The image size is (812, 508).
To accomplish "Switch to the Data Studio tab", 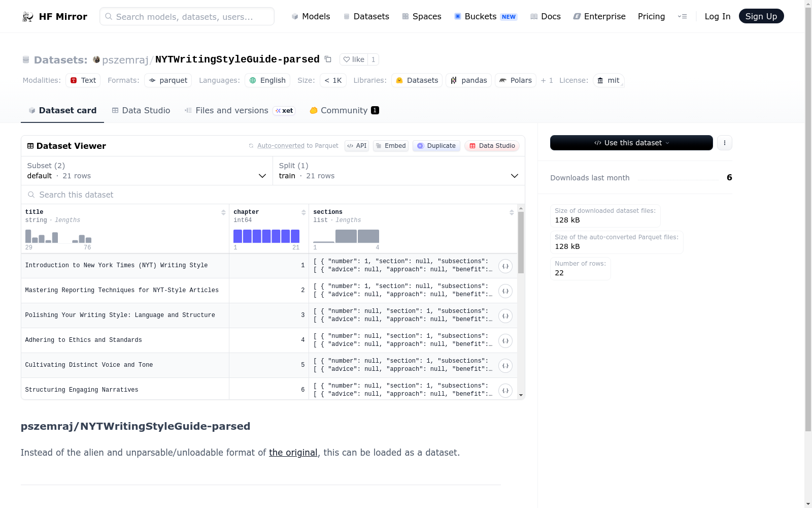I will (x=141, y=110).
